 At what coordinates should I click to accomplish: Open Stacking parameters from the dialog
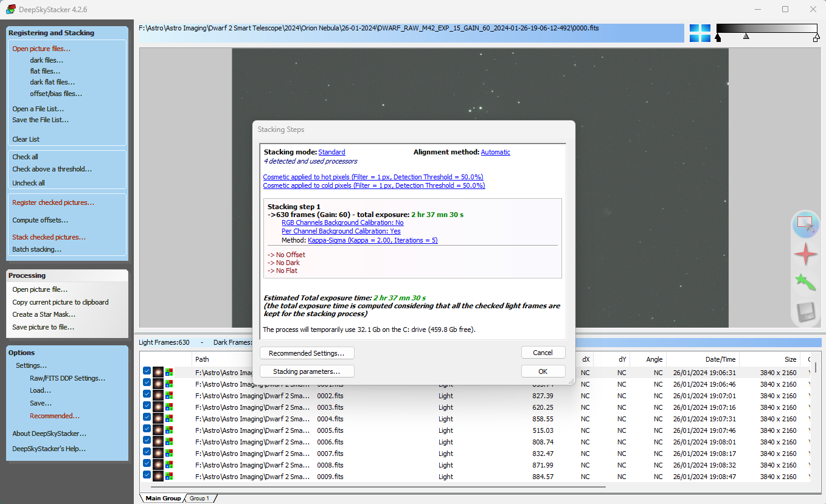coord(307,371)
